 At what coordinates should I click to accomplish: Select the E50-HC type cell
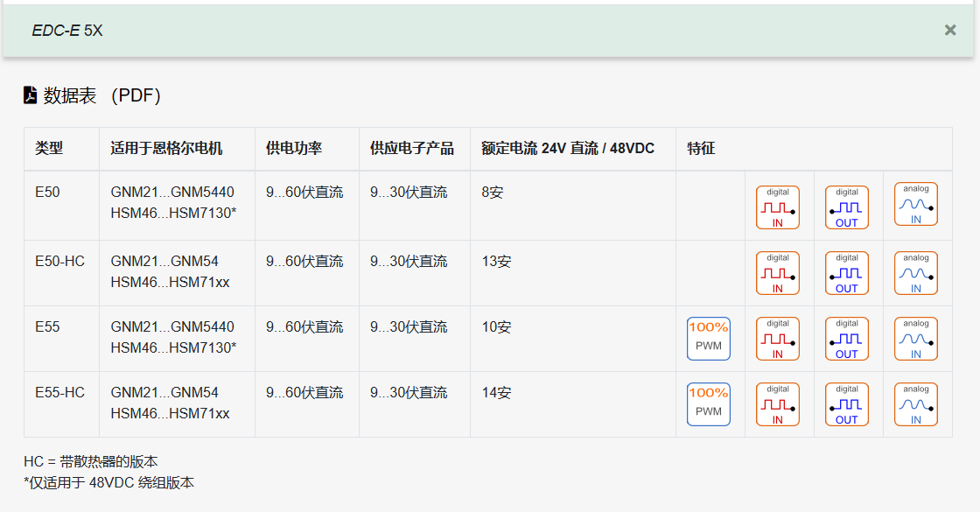pyautogui.click(x=59, y=262)
